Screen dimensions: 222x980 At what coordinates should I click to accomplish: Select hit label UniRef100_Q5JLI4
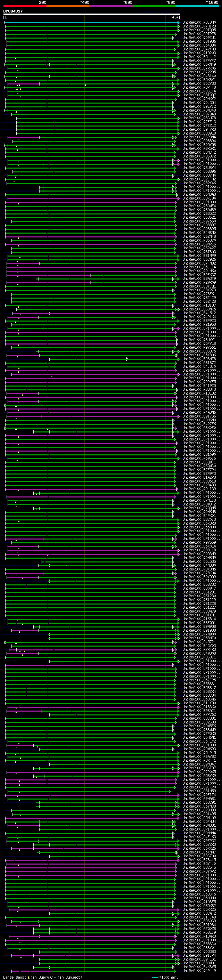click(199, 267)
